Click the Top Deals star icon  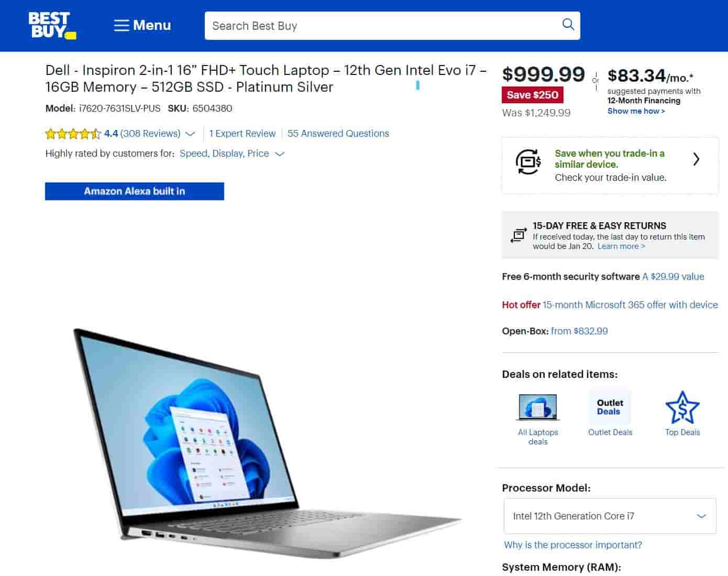point(682,408)
